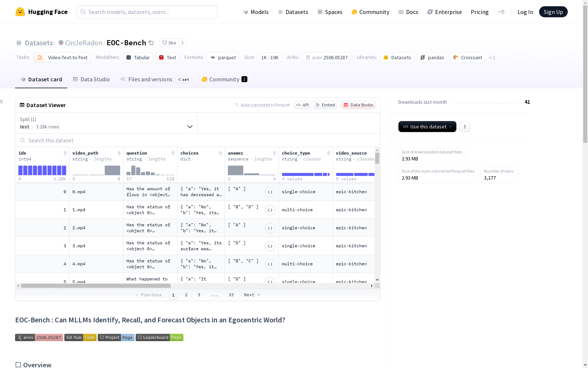Select the Croissant library tag
Screen dimensions: 588x368
(468, 57)
